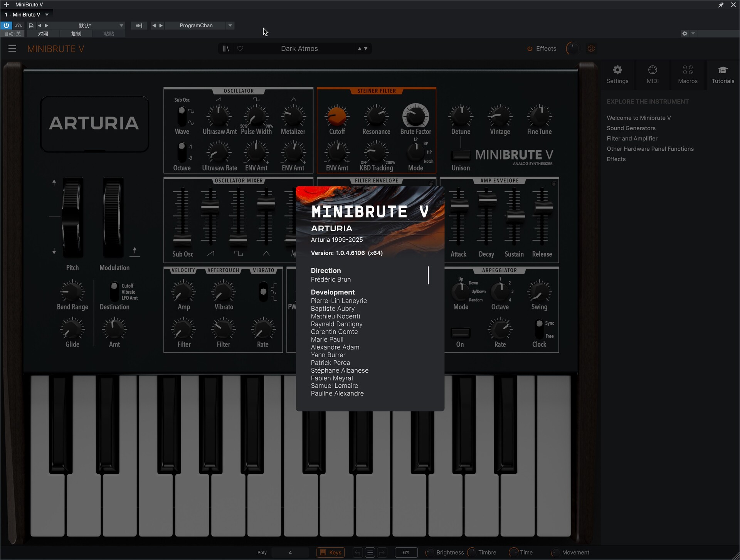Turn the Steiner Filter Mode selector
This screenshot has width=740, height=560.
(x=416, y=152)
